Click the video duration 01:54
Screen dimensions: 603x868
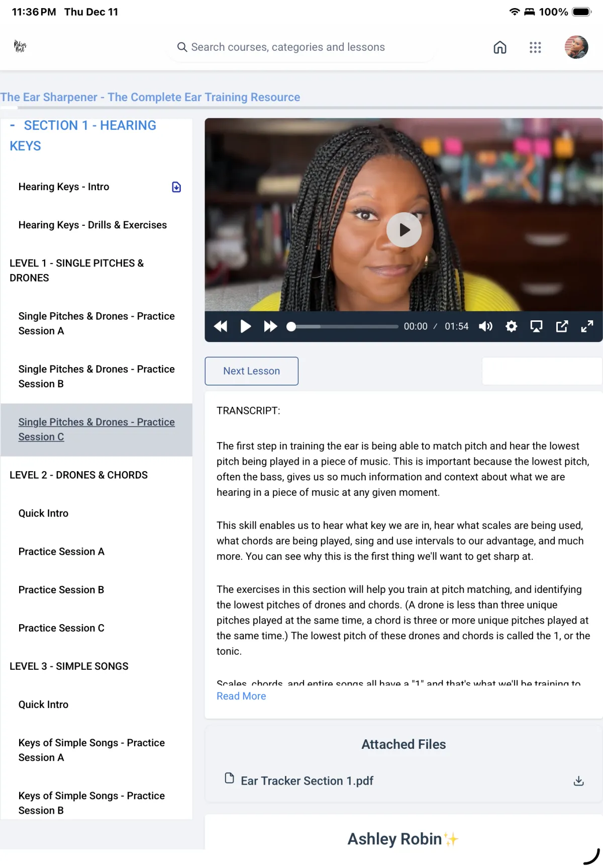click(x=456, y=326)
